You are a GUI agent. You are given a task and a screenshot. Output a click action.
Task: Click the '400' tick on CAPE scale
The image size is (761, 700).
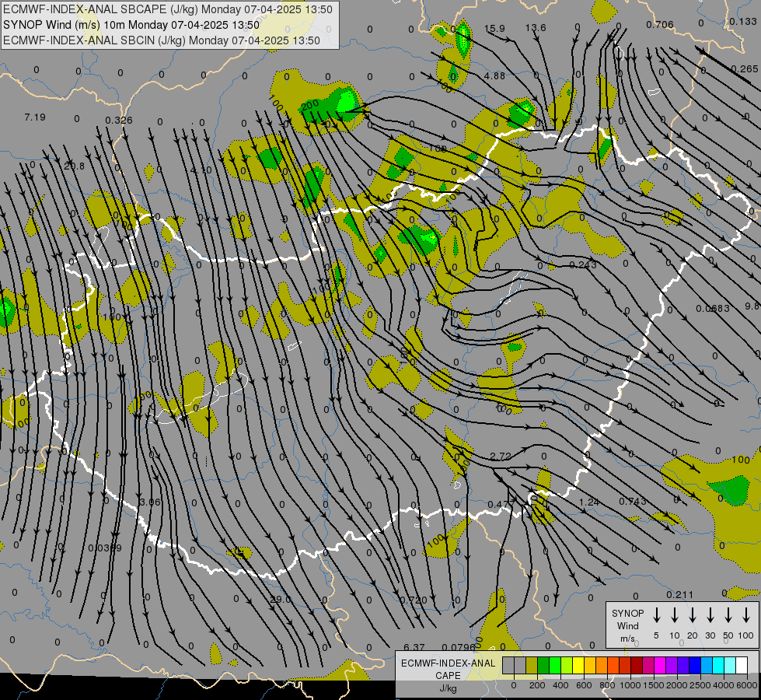click(560, 685)
